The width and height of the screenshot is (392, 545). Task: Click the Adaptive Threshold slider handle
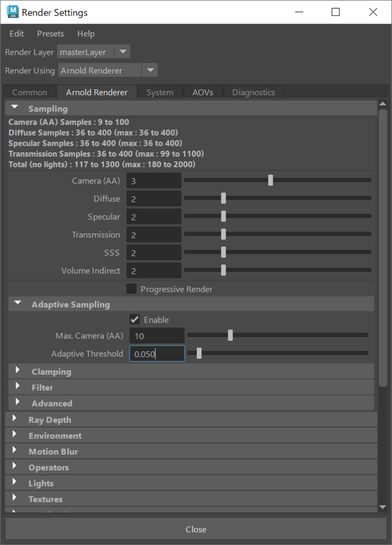point(199,353)
